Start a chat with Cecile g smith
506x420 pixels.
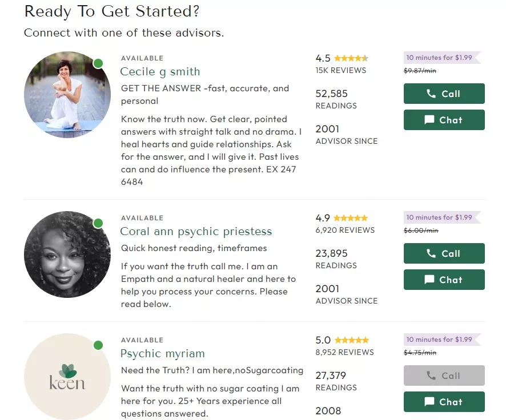point(444,120)
